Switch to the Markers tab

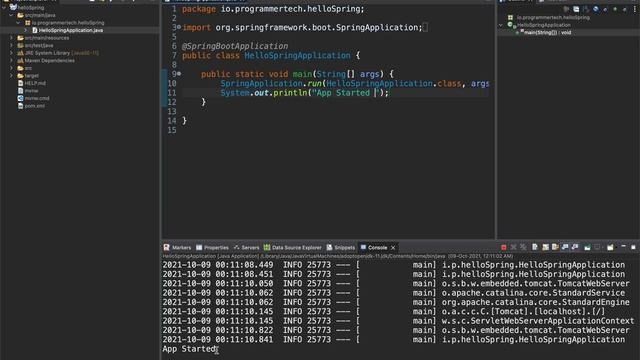[x=178, y=248]
